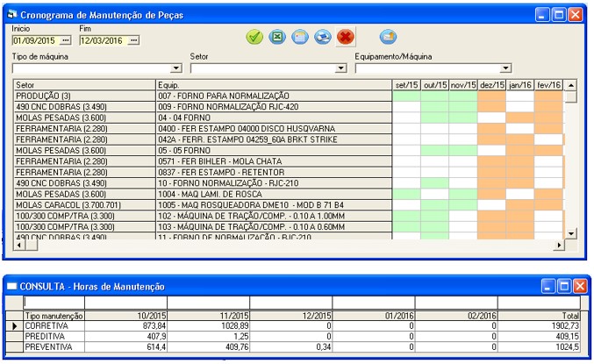Image resolution: width=594 pixels, height=364 pixels.
Task: Select 1005 - MAQ ROSQUEADORA DME10 row
Action: click(x=274, y=205)
